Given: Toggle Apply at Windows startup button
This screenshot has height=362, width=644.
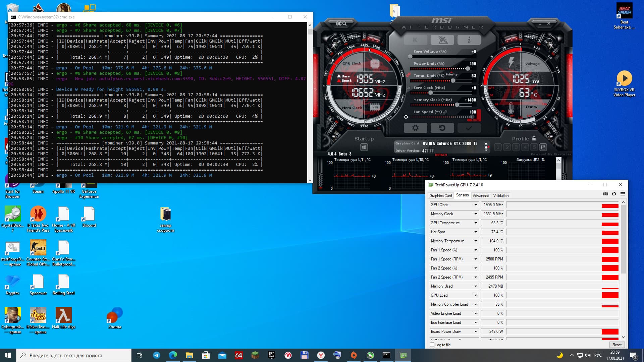Looking at the screenshot, I should point(364,147).
